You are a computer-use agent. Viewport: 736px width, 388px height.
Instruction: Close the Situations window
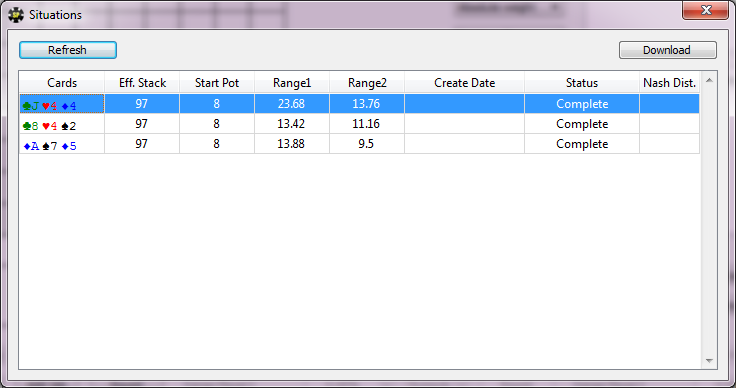tap(705, 10)
